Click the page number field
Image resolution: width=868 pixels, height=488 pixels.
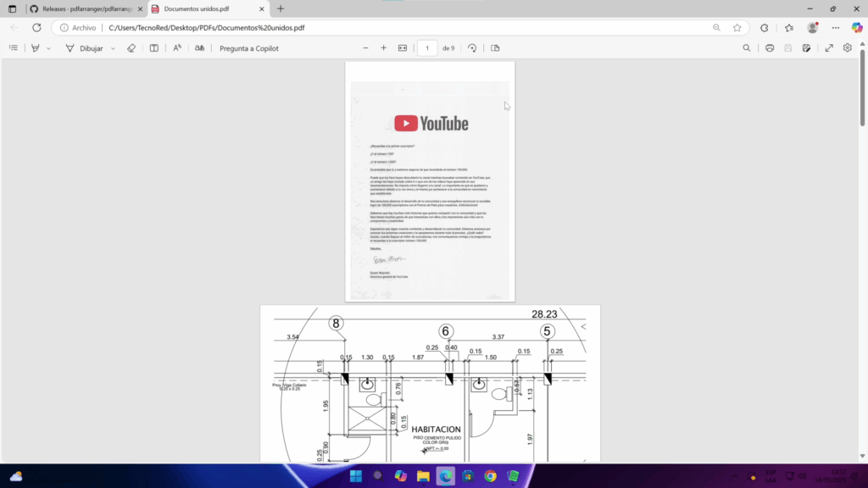[x=427, y=48]
